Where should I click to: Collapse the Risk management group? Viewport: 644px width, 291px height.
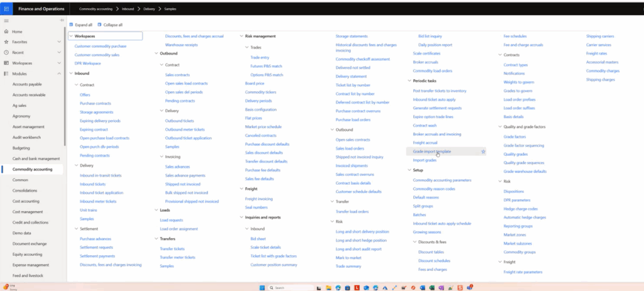pos(241,36)
